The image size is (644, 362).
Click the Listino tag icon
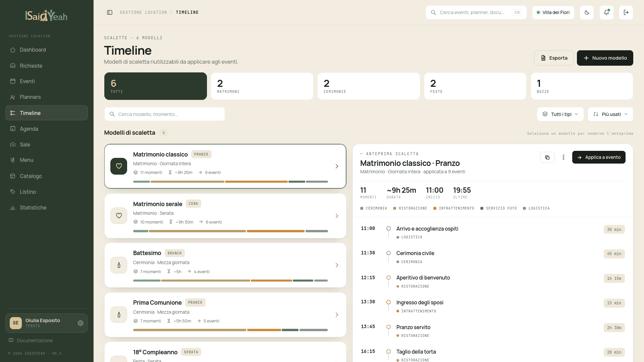point(13,192)
